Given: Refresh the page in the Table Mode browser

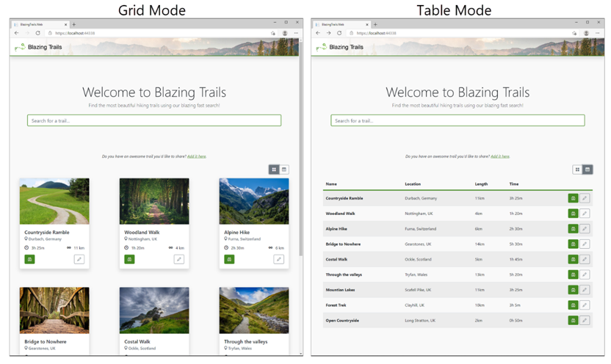Looking at the screenshot, I should pos(339,33).
